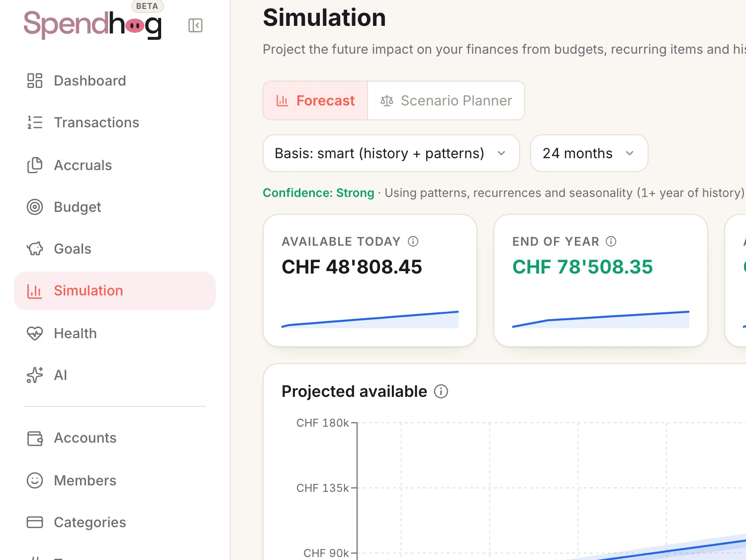
Task: Open the Health page
Action: [115, 333]
